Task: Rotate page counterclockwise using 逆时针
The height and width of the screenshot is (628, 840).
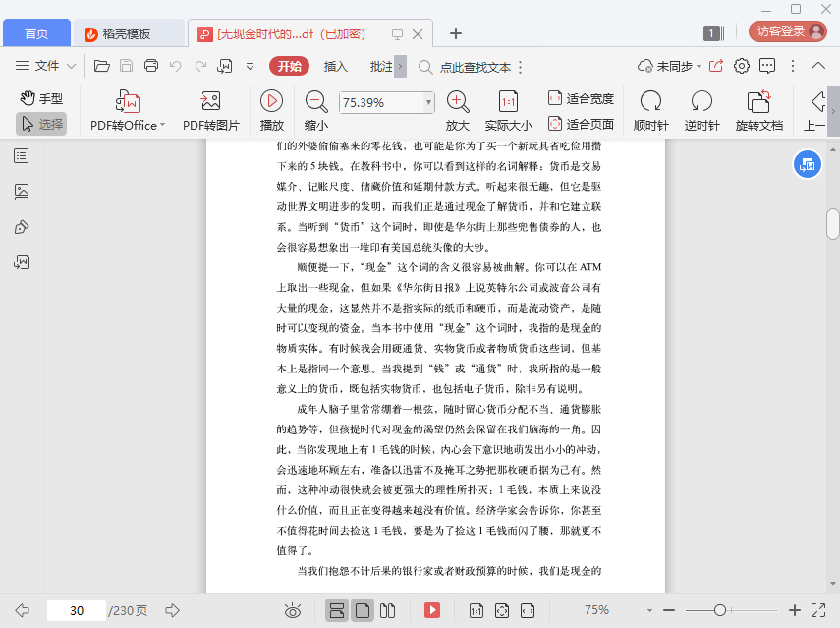Action: (x=701, y=111)
